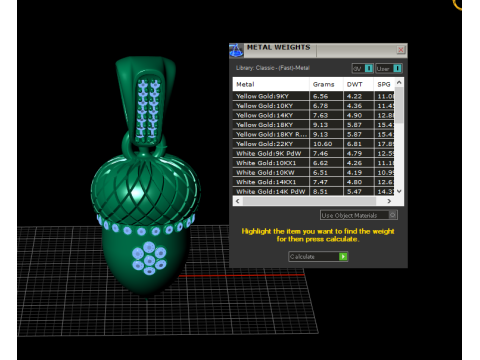The image size is (480, 360).
Task: Click the 4.90 DWT cell
Action: click(358, 115)
